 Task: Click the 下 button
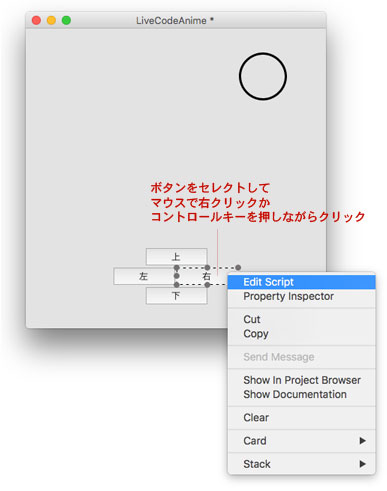[x=176, y=296]
